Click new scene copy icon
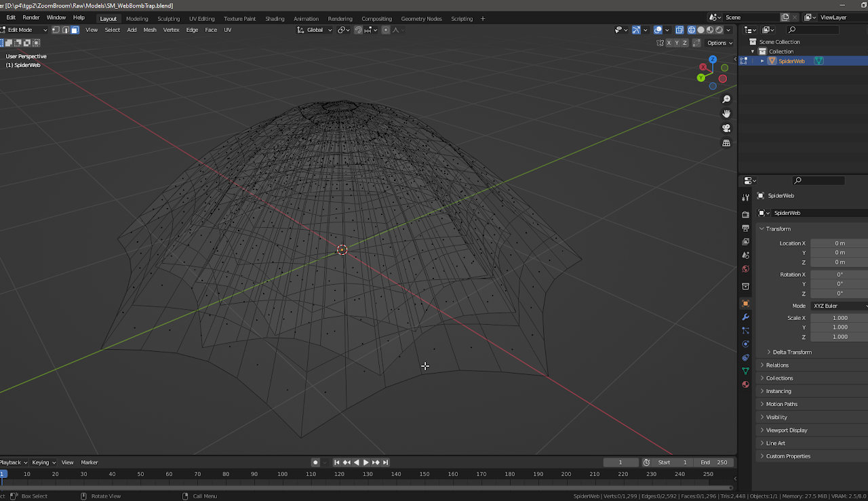The image size is (868, 501). click(785, 18)
